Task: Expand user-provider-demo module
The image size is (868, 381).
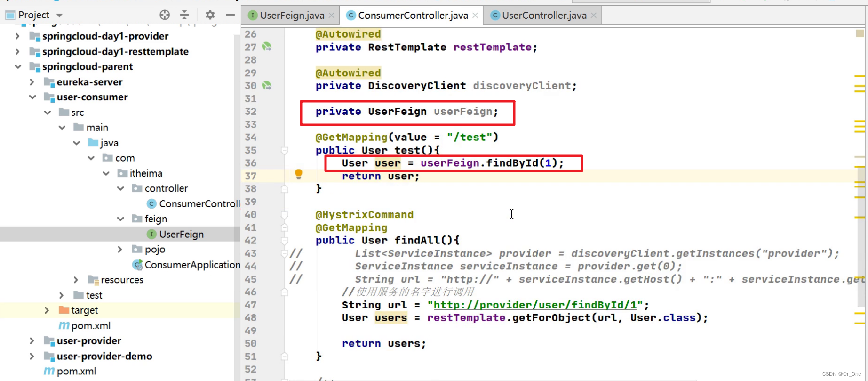Action: (x=32, y=356)
